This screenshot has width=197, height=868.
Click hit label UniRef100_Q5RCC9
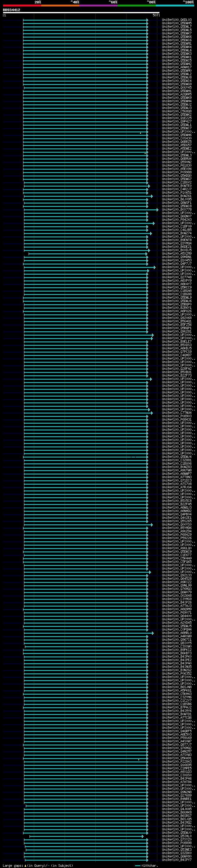point(177,287)
